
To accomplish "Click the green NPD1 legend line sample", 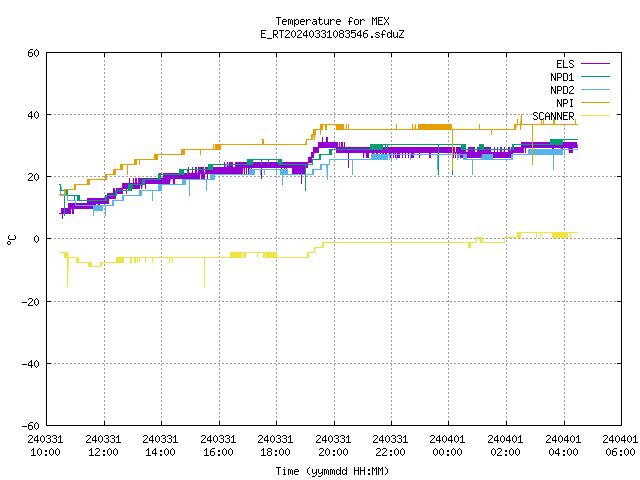I will click(595, 76).
